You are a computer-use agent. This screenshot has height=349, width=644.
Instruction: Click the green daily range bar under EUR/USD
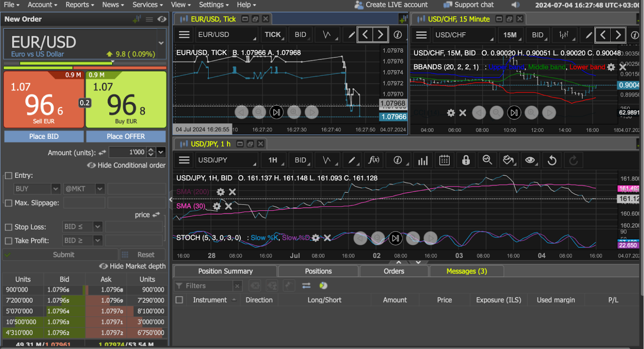click(x=66, y=63)
